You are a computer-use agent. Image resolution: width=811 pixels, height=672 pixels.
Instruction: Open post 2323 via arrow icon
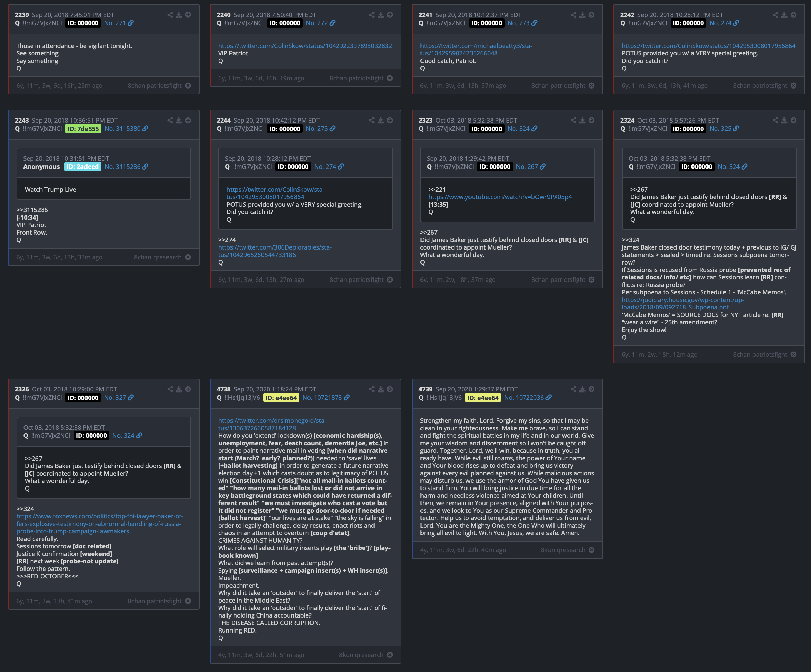[592, 120]
